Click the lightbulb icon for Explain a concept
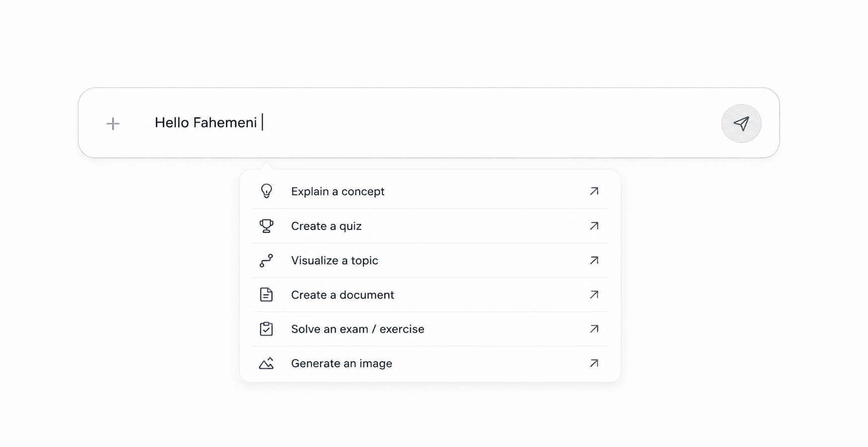The height and width of the screenshot is (447, 868). click(266, 191)
